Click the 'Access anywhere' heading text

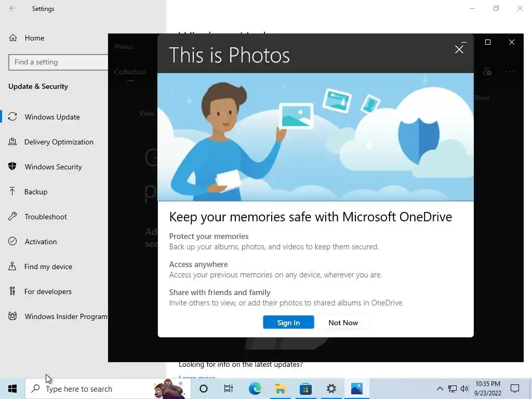[x=198, y=264]
